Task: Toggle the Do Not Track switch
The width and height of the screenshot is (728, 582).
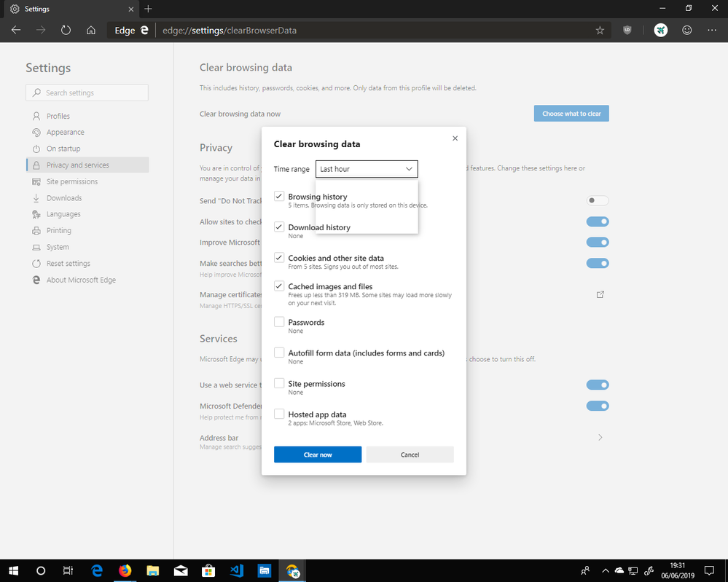Action: tap(598, 200)
